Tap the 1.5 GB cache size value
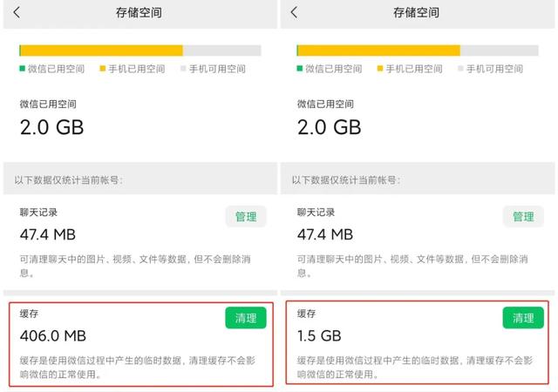558x392 pixels. tap(319, 335)
